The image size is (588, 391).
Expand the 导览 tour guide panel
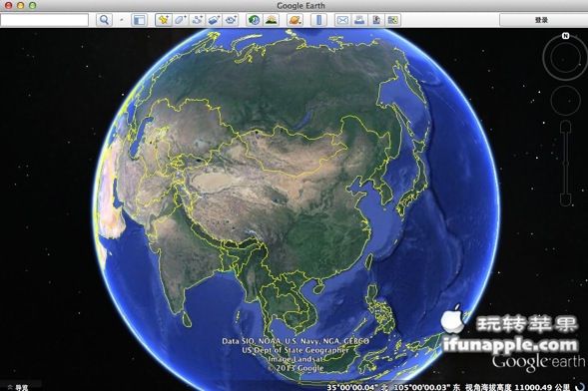pos(17,387)
